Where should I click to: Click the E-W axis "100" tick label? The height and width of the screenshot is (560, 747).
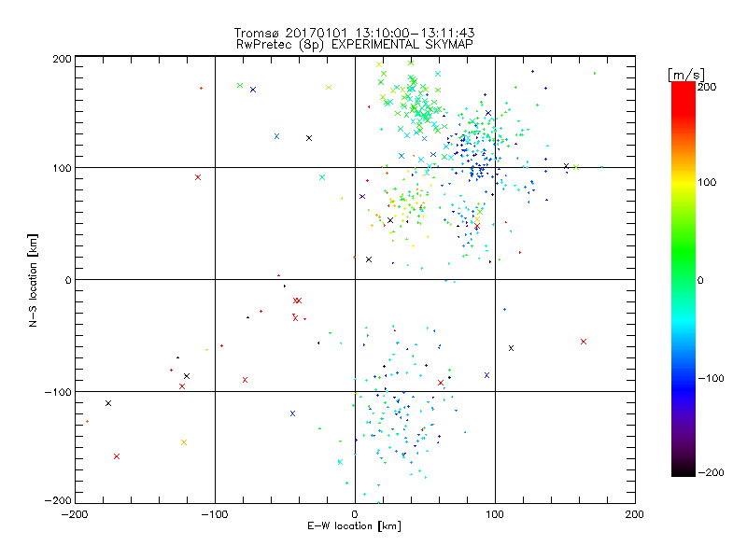pos(495,514)
